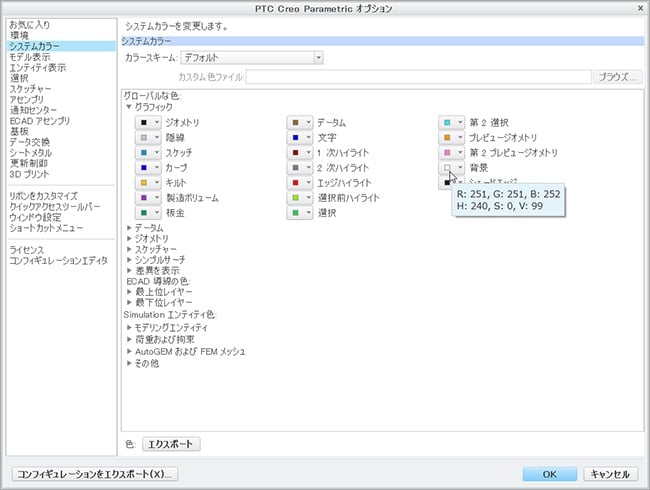Open the 隠線 color picker

[x=148, y=137]
